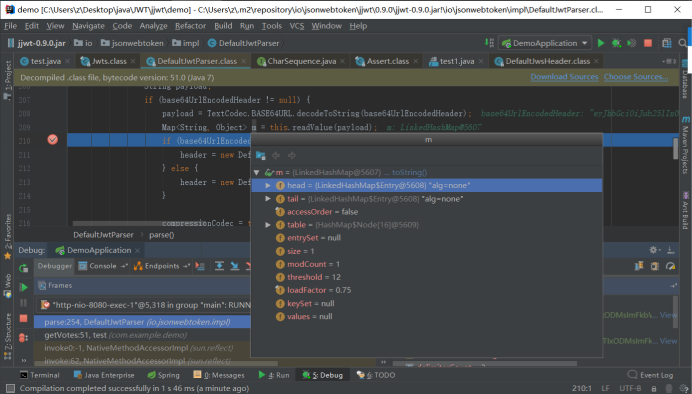Screen dimensions: 692x394
Task: Click the Download Sources link
Action: (x=564, y=77)
